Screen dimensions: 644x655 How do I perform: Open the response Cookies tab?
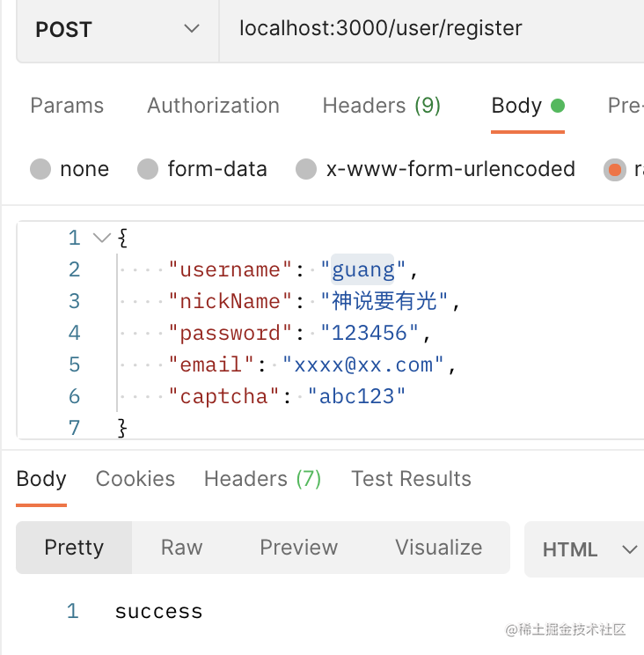point(135,479)
